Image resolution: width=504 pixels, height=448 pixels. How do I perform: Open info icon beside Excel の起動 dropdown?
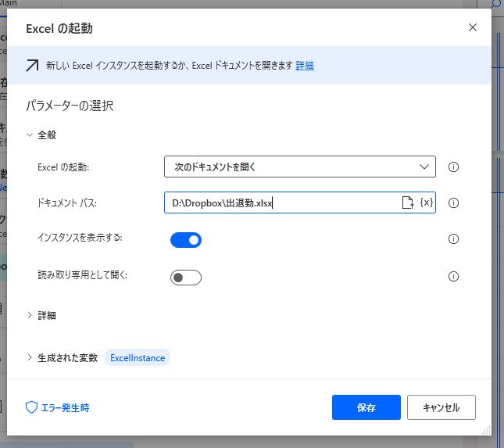(x=453, y=167)
